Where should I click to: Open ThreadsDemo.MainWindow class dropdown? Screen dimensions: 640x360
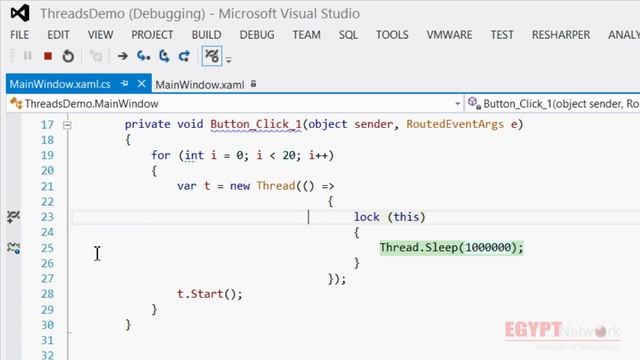(x=458, y=104)
